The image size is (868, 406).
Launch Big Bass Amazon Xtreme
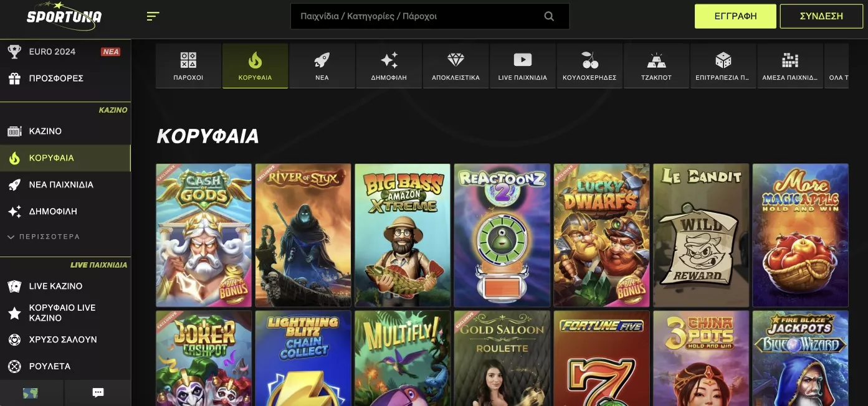click(403, 235)
